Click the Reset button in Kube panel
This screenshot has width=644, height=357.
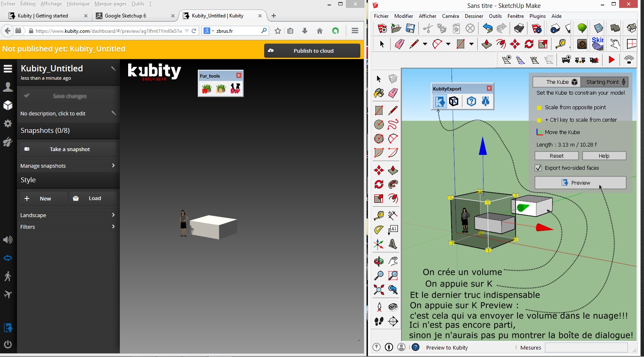coord(557,156)
